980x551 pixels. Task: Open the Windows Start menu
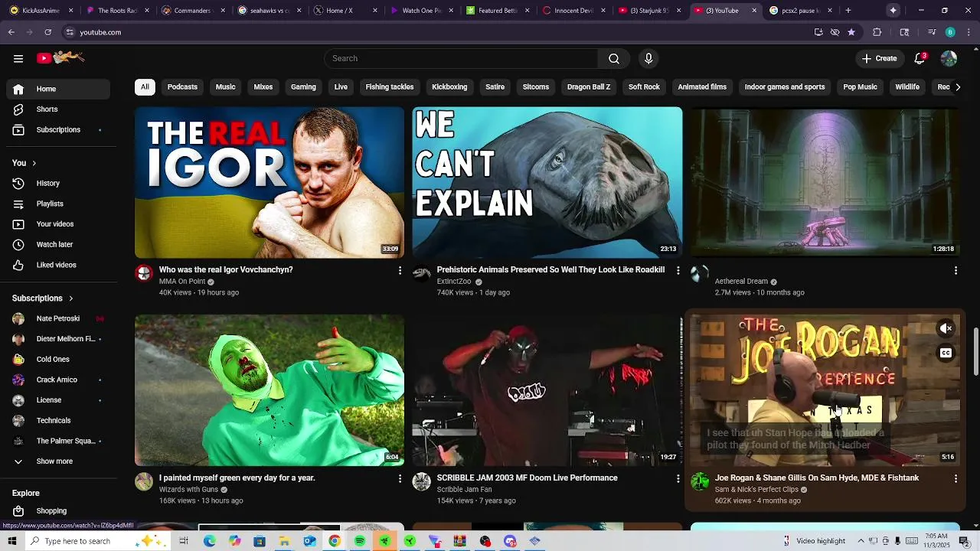[12, 541]
